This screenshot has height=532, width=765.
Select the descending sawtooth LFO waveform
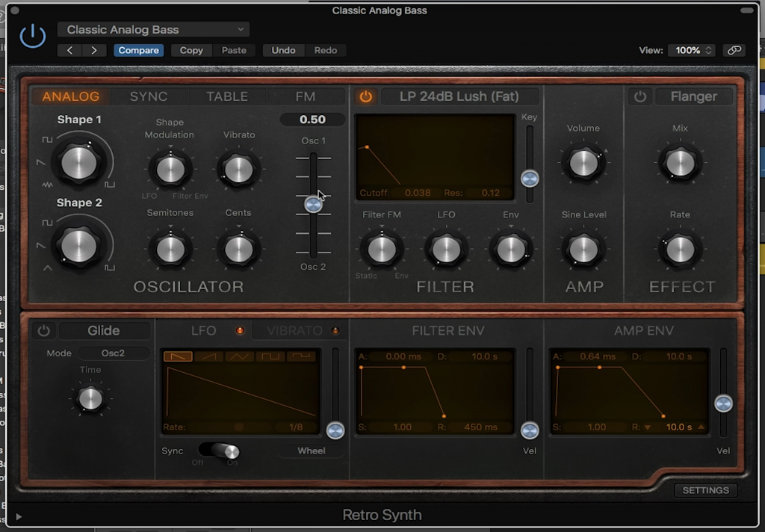[x=178, y=356]
